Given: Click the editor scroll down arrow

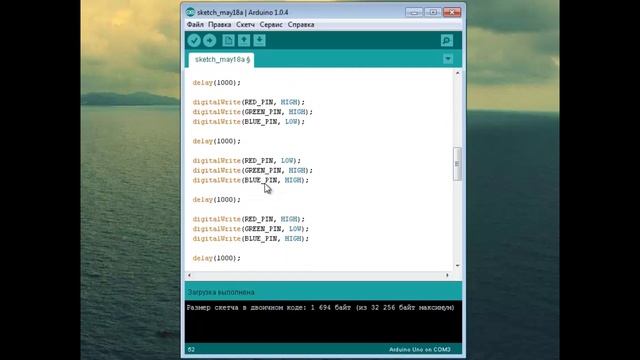Looking at the screenshot, I should (457, 266).
